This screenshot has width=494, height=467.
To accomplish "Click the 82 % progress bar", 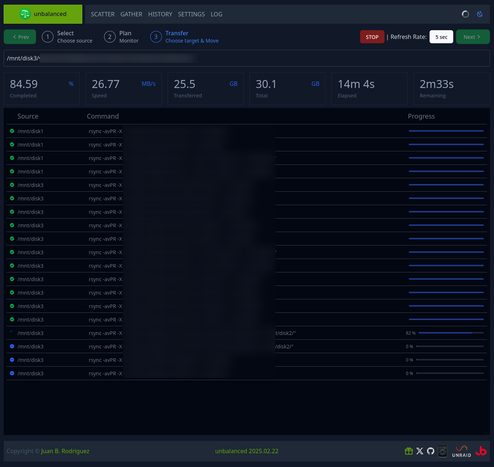I will click(451, 333).
